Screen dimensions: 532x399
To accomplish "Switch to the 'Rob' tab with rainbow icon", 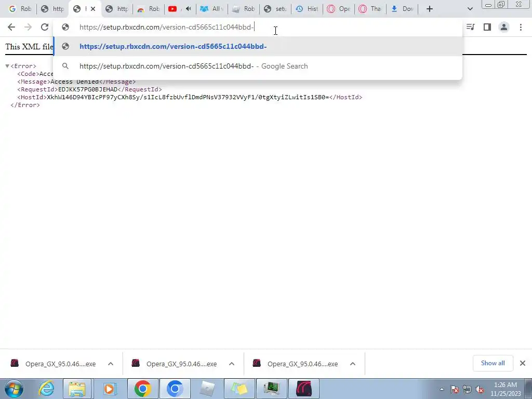I will [148, 9].
